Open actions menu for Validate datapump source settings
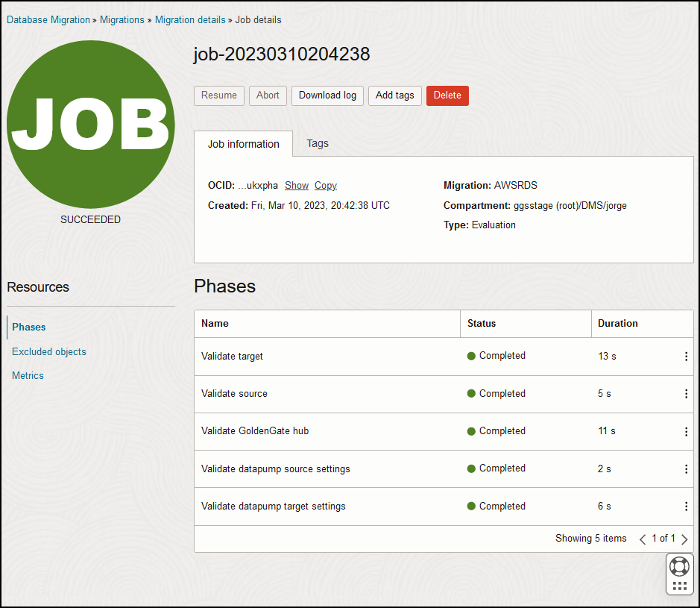 [686, 469]
